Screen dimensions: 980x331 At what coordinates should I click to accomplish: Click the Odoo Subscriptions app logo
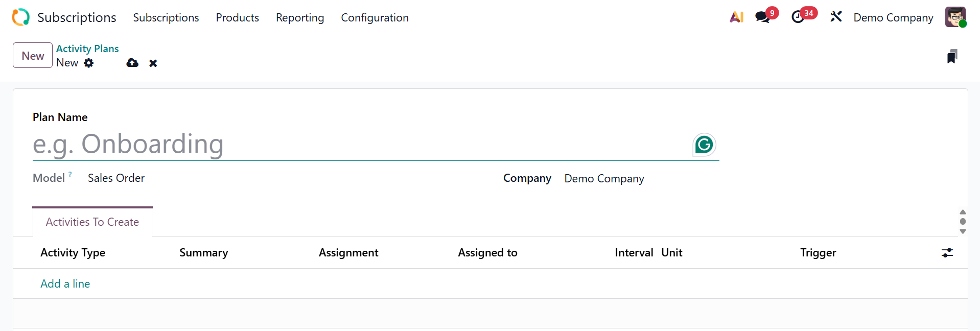(x=21, y=17)
